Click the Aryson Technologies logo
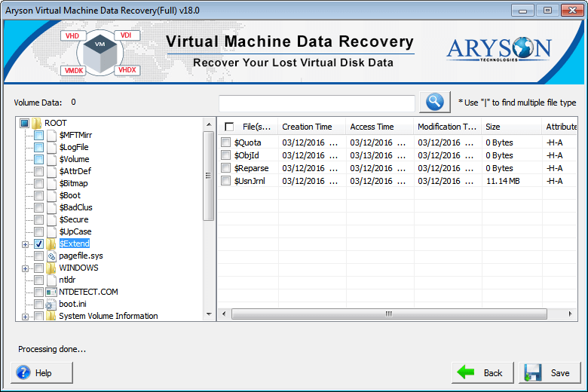 tap(499, 49)
